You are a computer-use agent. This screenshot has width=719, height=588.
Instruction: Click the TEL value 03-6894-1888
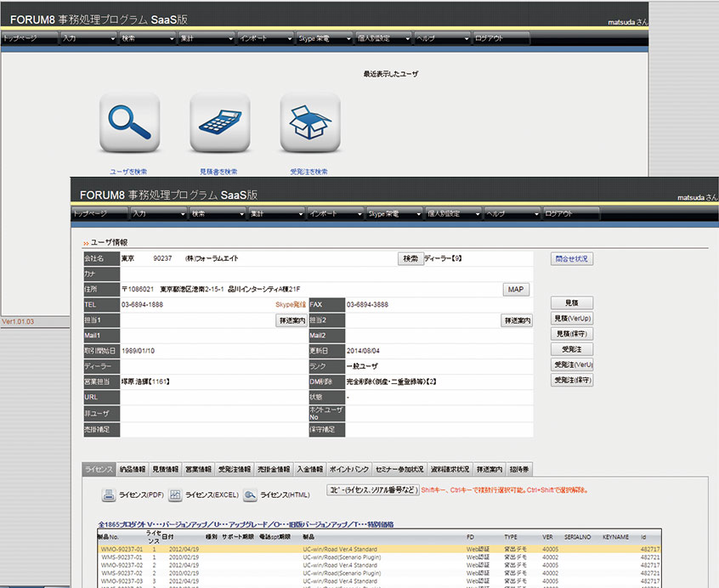(x=142, y=305)
